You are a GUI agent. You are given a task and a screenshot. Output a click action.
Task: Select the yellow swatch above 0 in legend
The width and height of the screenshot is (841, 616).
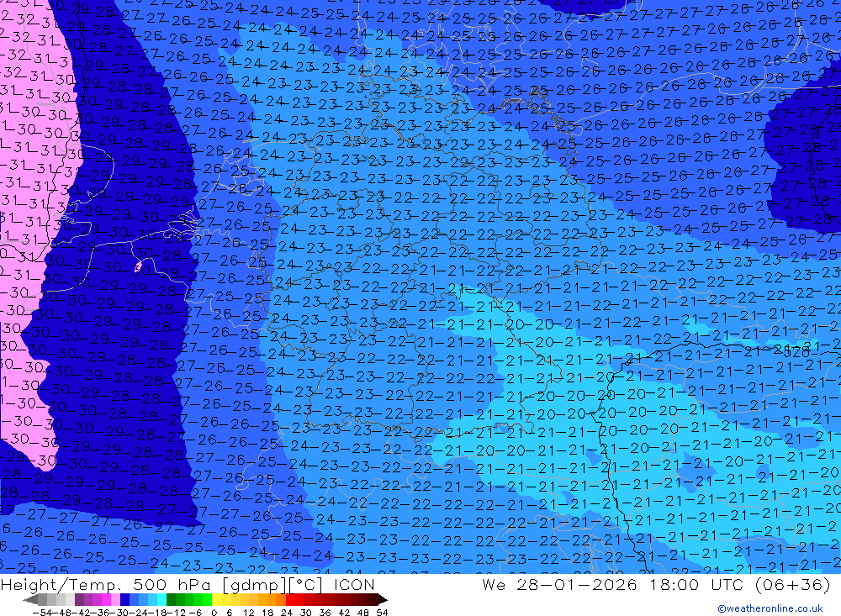coord(216,600)
